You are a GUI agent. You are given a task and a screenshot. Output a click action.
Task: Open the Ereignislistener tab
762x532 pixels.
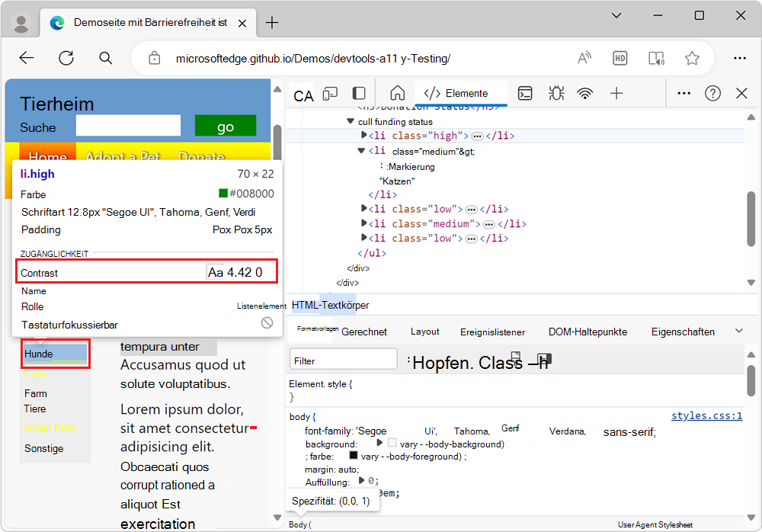pos(492,332)
